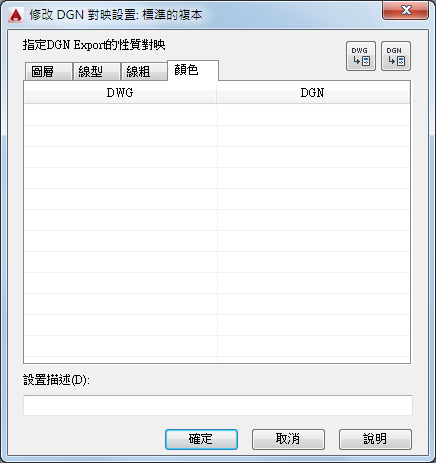Activate the 顏色 tab
Screen dimensions: 436x463
[x=193, y=70]
